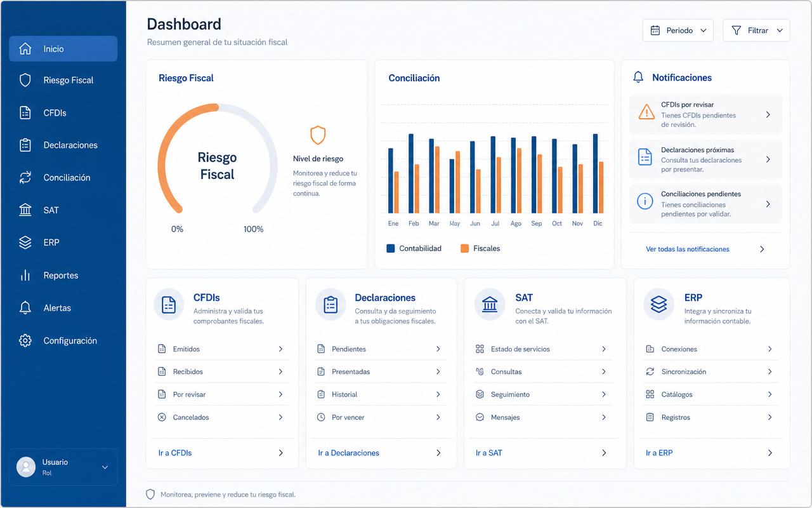The width and height of the screenshot is (812, 508).
Task: Click the Reportes bar chart icon in sidebar
Action: (25, 276)
